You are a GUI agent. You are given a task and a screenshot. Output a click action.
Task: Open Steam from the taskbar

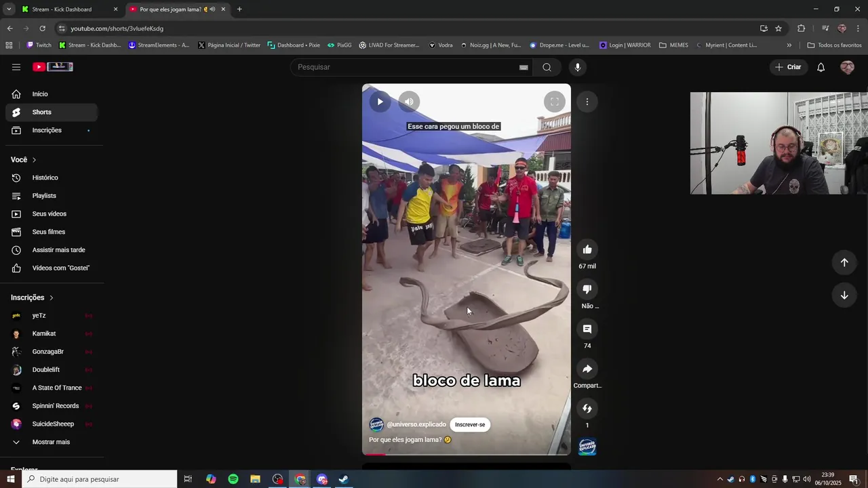click(344, 479)
